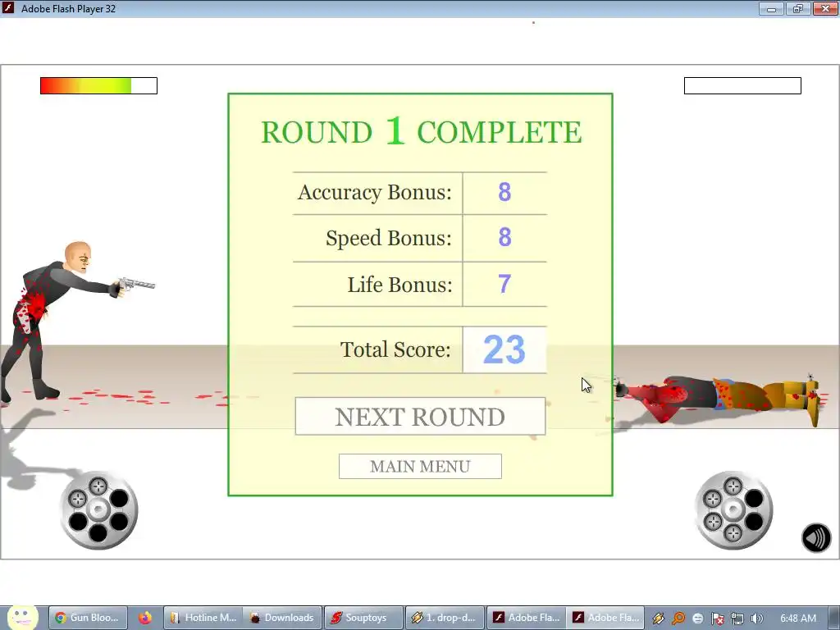This screenshot has width=840, height=630.
Task: Mute the game sound speaker icon
Action: 816,537
